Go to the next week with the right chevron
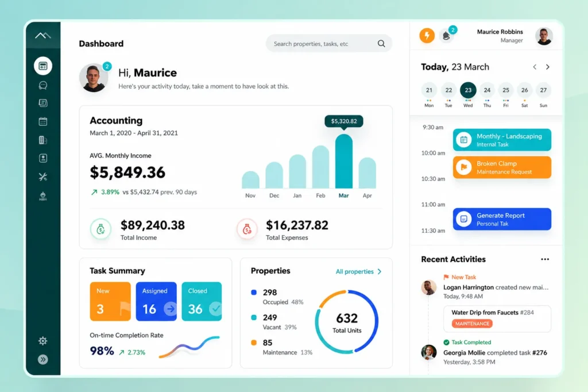588x392 pixels. click(x=547, y=67)
